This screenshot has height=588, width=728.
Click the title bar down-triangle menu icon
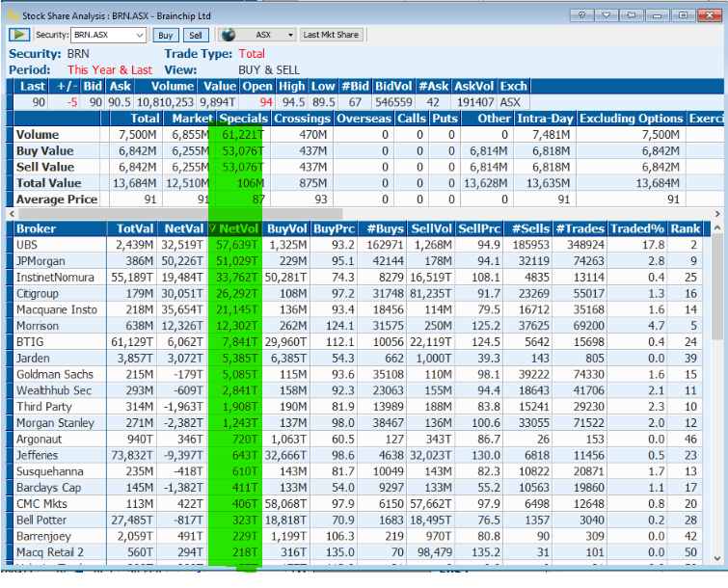pos(607,14)
